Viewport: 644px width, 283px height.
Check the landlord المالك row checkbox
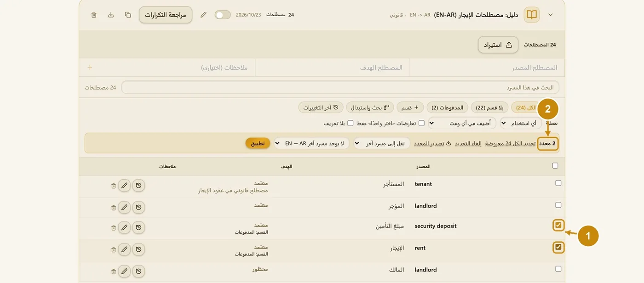[558, 269]
